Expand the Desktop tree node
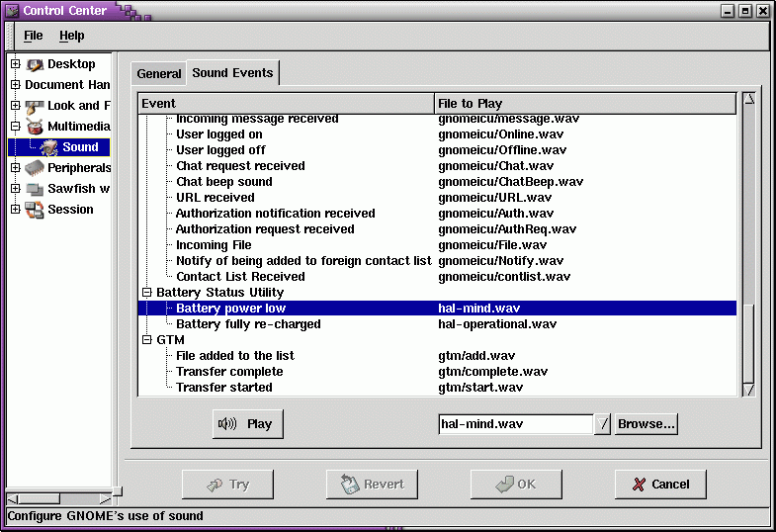The width and height of the screenshot is (776, 532). [15, 65]
